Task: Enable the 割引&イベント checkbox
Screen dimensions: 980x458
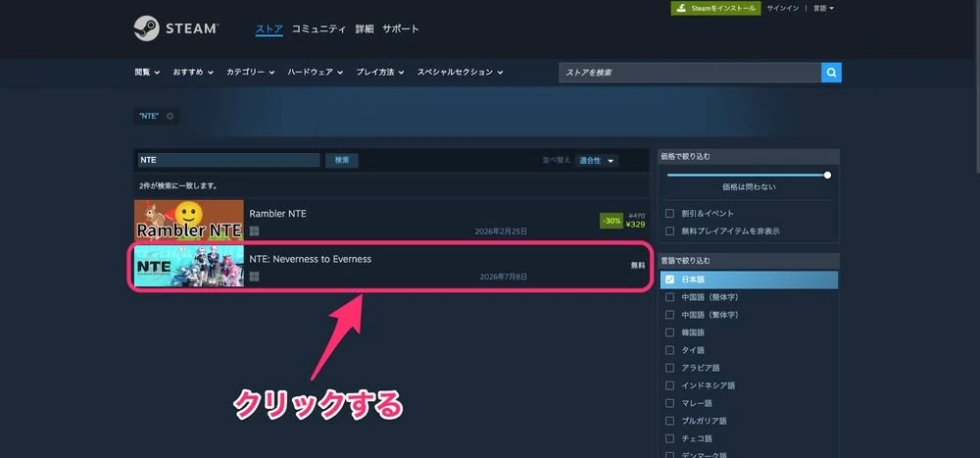Action: tap(670, 214)
